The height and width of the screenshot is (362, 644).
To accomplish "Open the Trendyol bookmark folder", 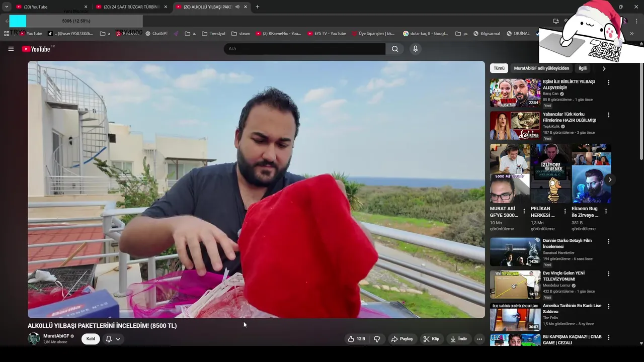I will tap(213, 34).
